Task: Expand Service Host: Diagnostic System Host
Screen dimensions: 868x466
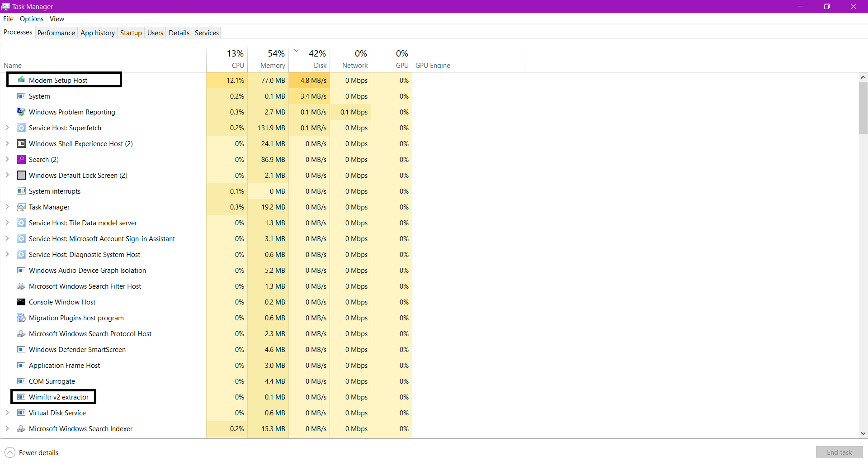Action: click(7, 254)
